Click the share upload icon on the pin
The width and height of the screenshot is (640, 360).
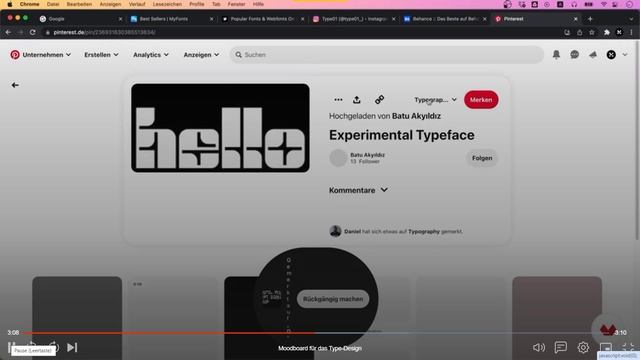click(x=357, y=100)
